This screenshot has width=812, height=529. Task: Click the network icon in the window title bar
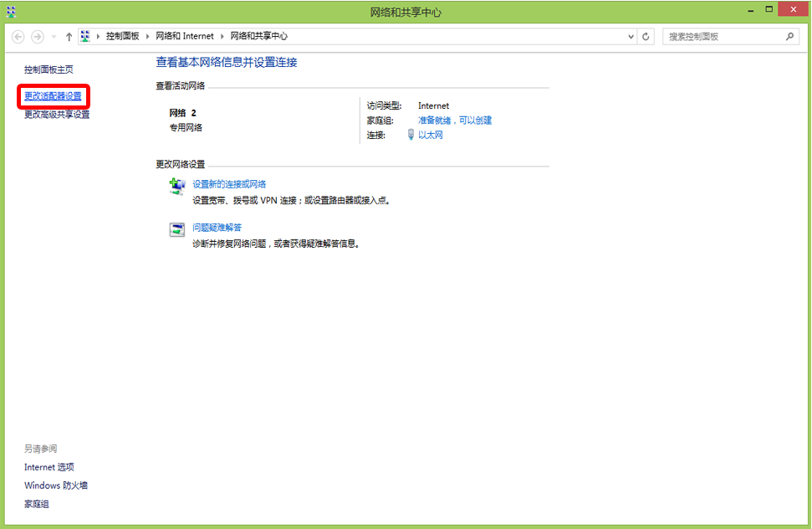(x=10, y=11)
